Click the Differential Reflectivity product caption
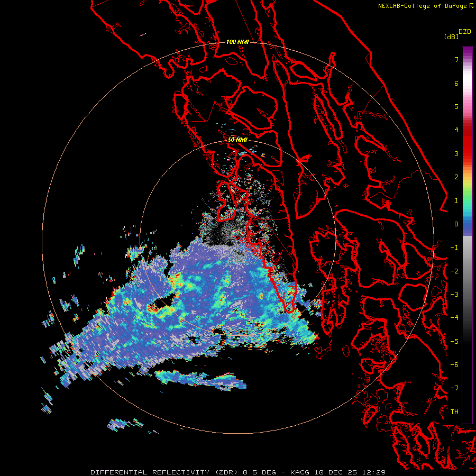The width and height of the screenshot is (476, 476). (238, 472)
